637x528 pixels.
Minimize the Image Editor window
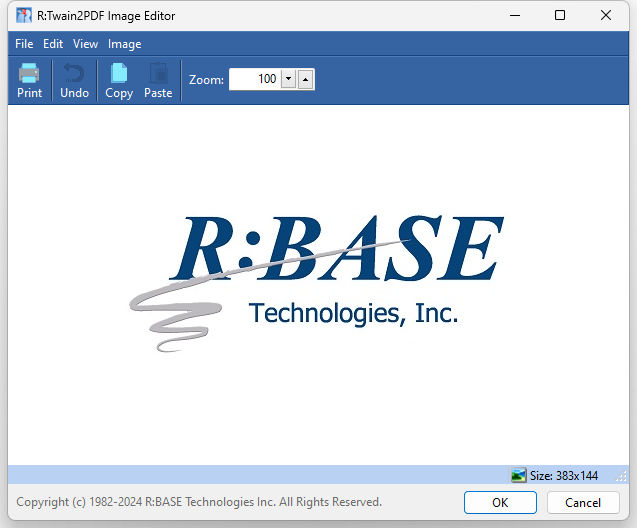click(x=515, y=15)
